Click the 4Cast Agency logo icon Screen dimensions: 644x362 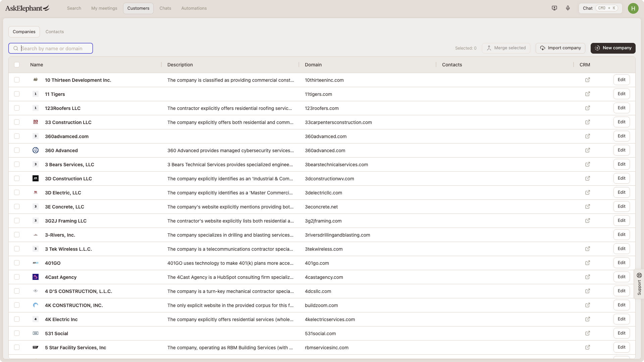pyautogui.click(x=36, y=277)
